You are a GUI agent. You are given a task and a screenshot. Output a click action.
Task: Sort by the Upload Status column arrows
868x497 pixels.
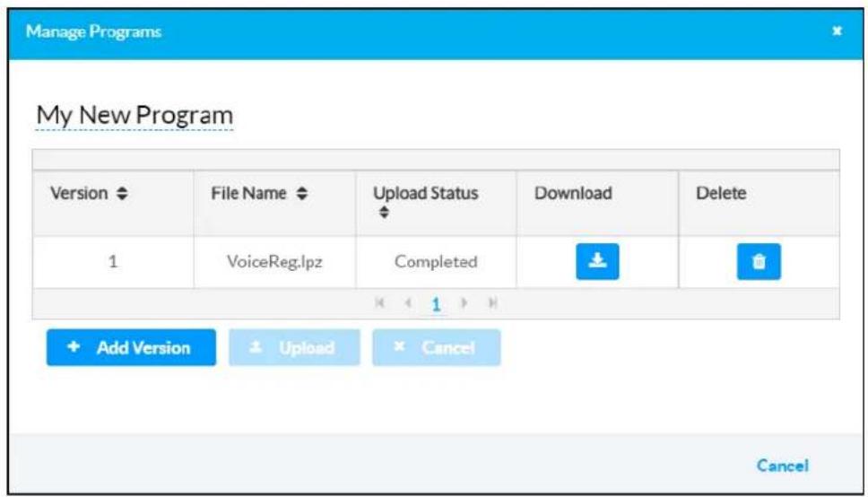click(384, 213)
